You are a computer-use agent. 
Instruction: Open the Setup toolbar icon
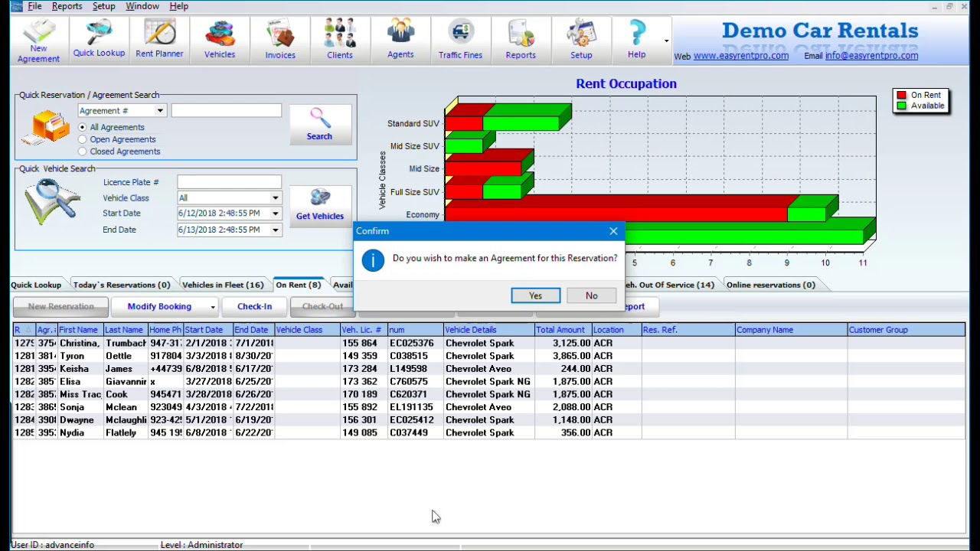click(581, 40)
